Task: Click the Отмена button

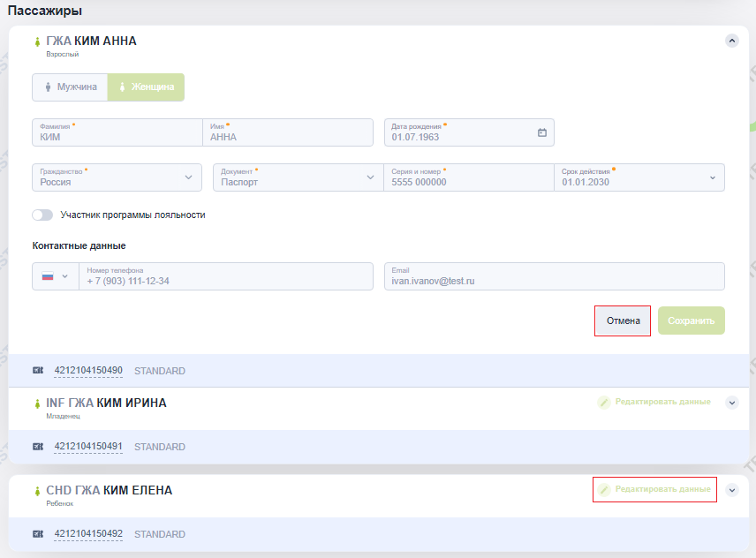Action: point(623,320)
